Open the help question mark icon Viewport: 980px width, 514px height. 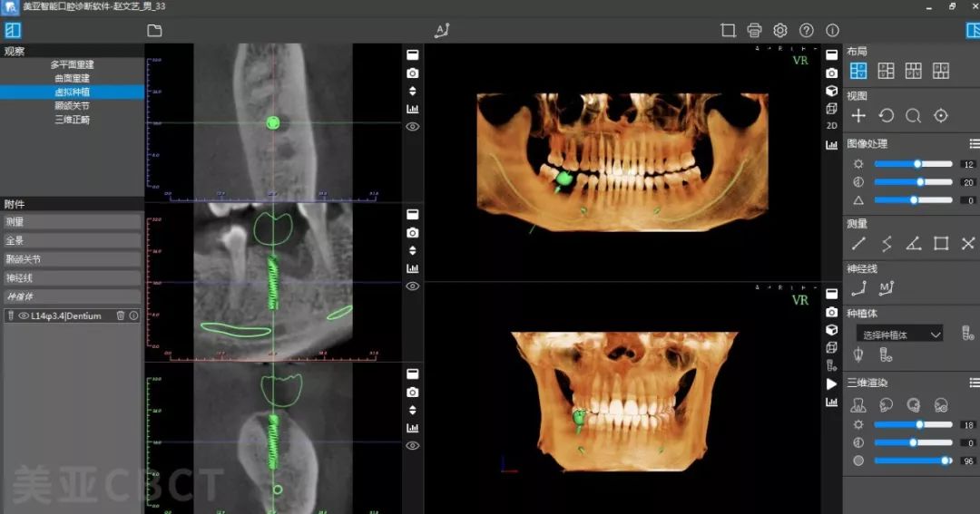pos(807,31)
